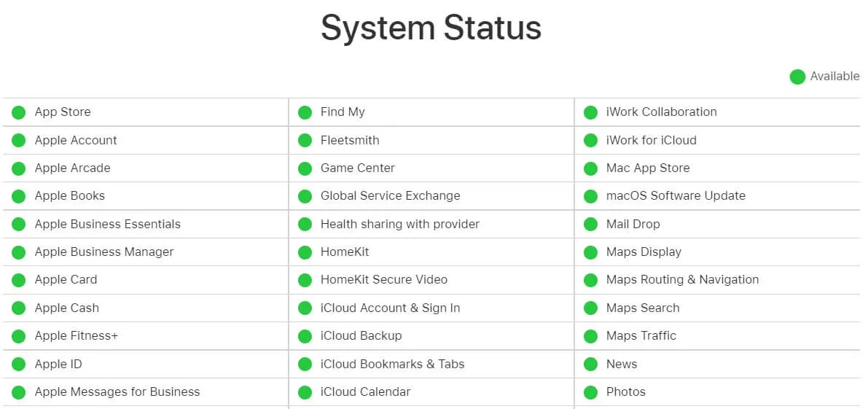Click the macOS Software Update label

(676, 195)
